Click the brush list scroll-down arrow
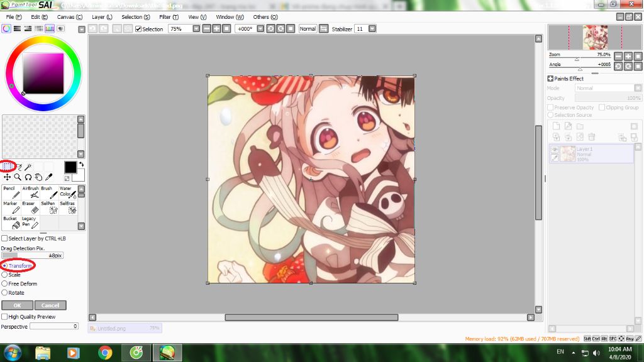Image resolution: width=644 pixels, height=362 pixels. 81,226
